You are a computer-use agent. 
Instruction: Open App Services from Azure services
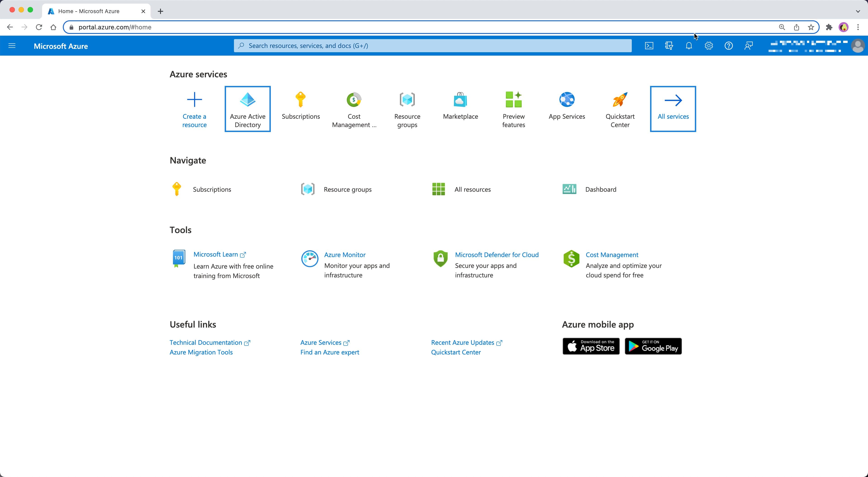point(567,100)
